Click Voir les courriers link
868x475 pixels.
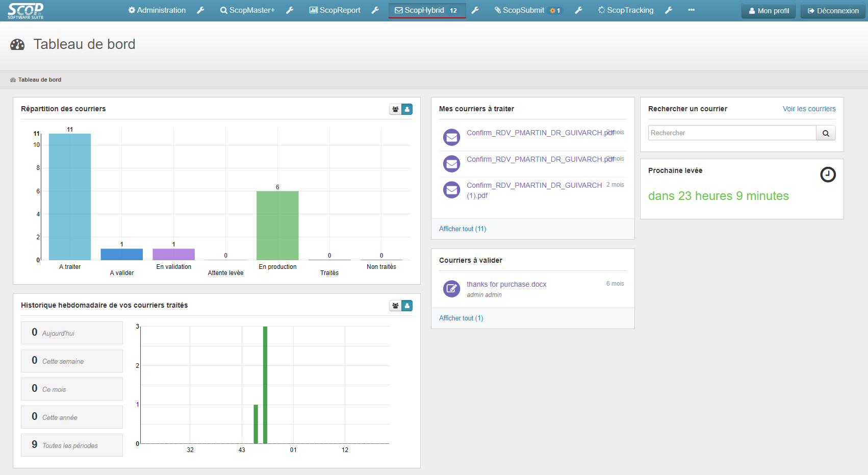pos(809,109)
